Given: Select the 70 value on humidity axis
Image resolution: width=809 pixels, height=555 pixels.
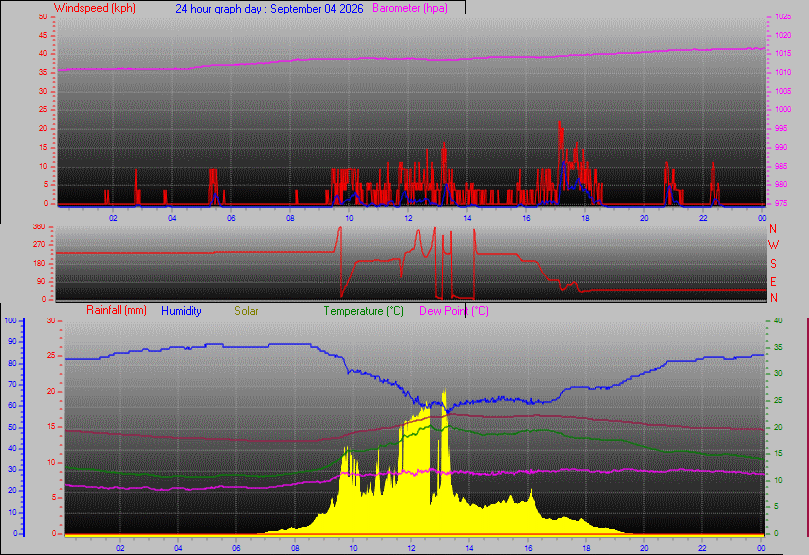Looking at the screenshot, I should 12,384.
